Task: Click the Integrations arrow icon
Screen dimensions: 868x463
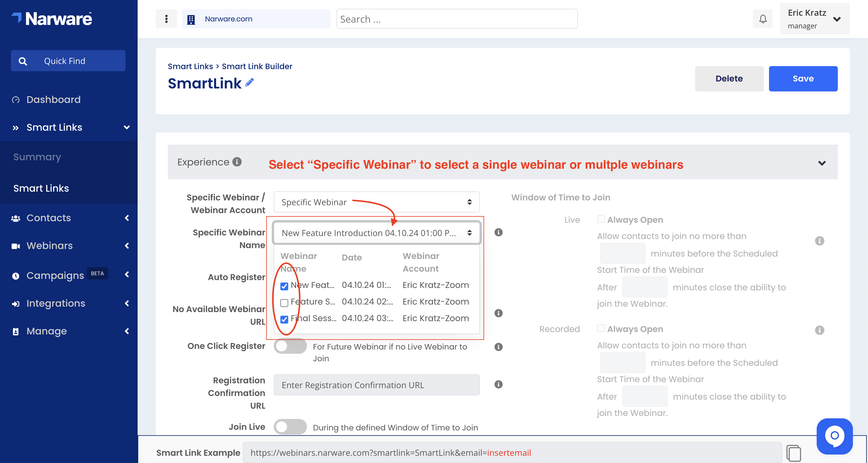Action: [x=15, y=304]
